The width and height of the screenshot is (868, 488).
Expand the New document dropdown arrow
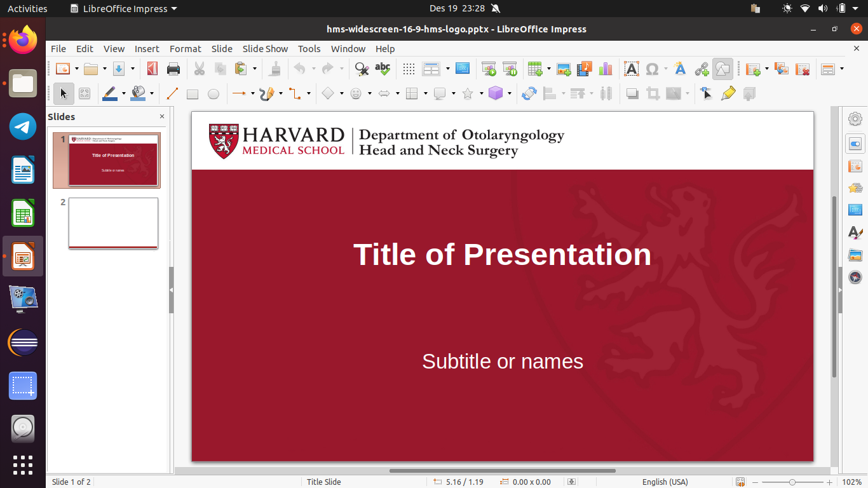76,69
